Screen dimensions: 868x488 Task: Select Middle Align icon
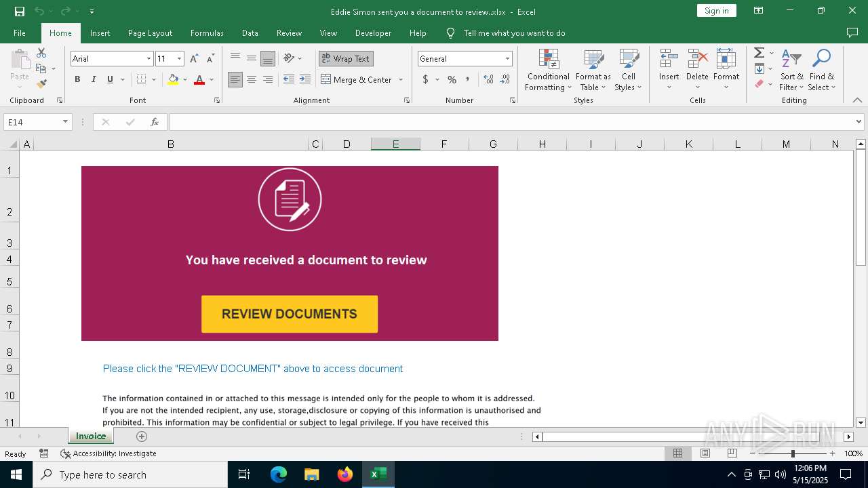[x=252, y=58]
